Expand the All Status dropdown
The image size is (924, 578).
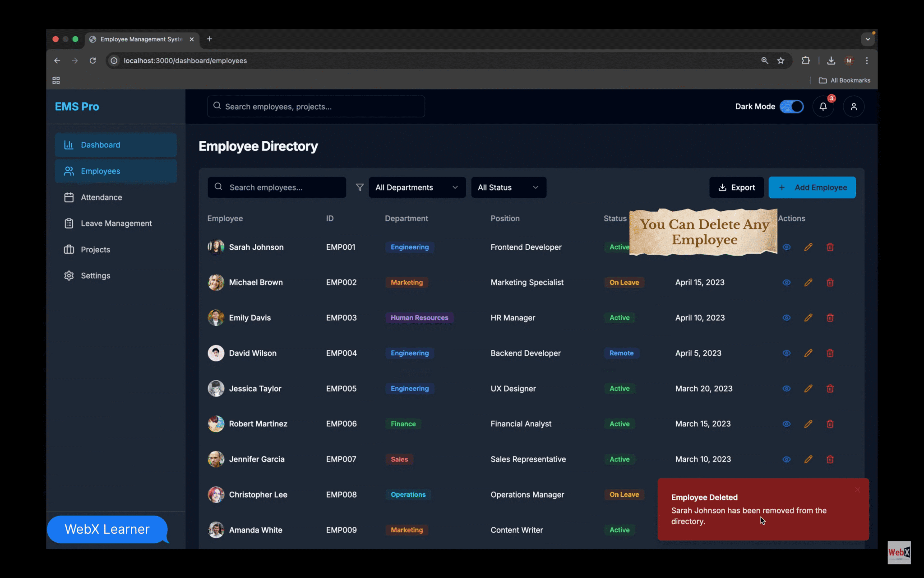tap(508, 187)
